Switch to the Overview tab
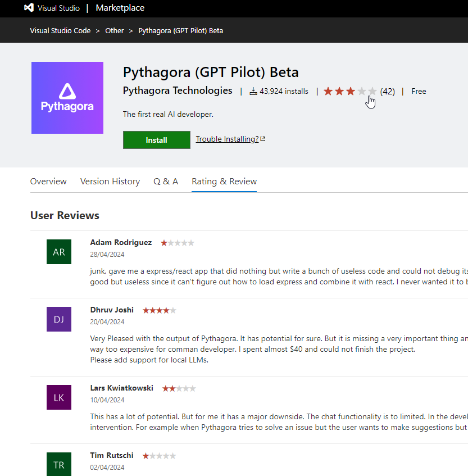The image size is (468, 476). coord(48,182)
